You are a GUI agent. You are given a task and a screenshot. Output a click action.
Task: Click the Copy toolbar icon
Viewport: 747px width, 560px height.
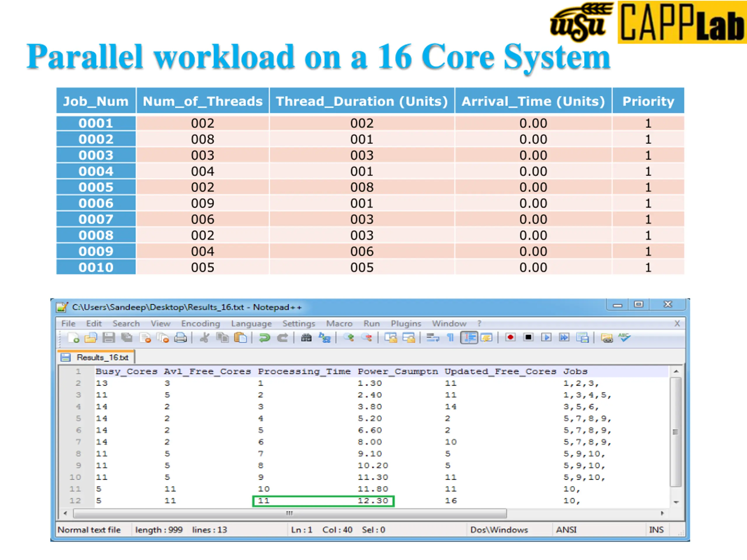pos(222,337)
